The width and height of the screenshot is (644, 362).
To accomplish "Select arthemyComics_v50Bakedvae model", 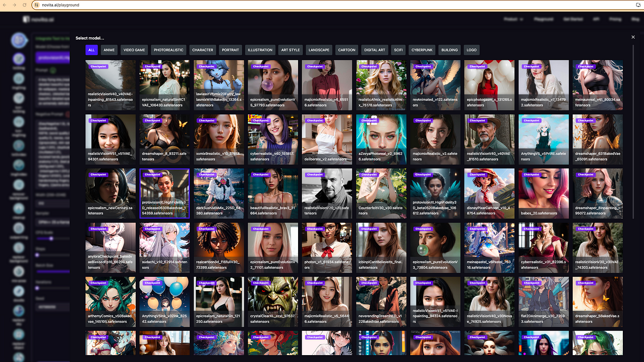I will [x=110, y=302].
